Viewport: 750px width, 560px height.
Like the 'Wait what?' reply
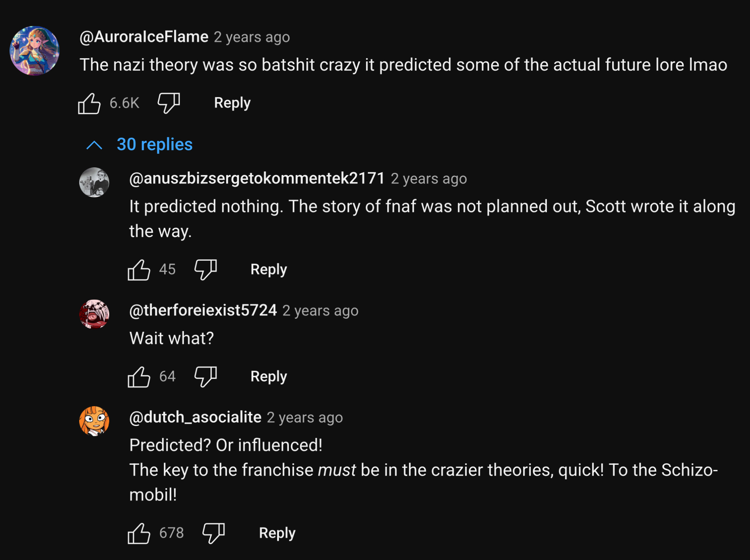click(139, 377)
